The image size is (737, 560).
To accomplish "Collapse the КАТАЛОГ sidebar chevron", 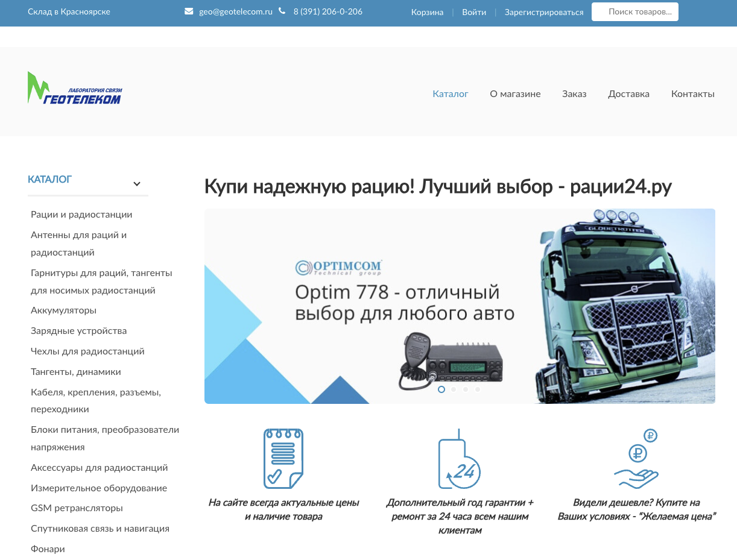I will 137,184.
